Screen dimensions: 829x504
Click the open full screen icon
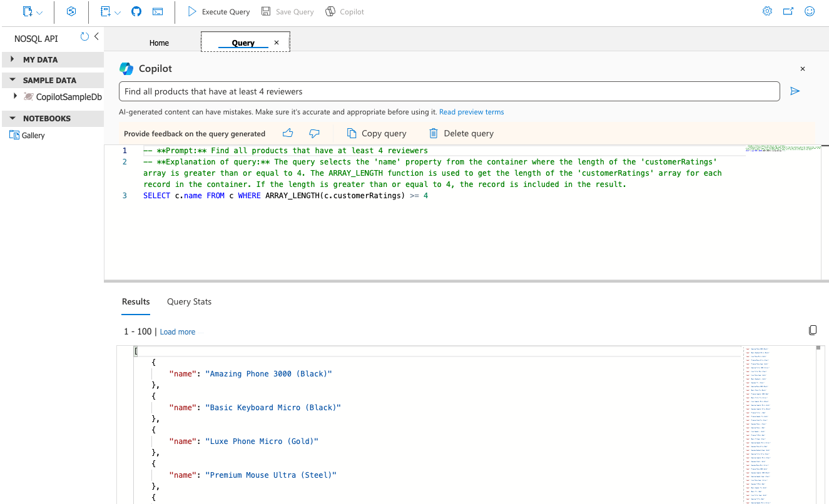[x=788, y=11]
